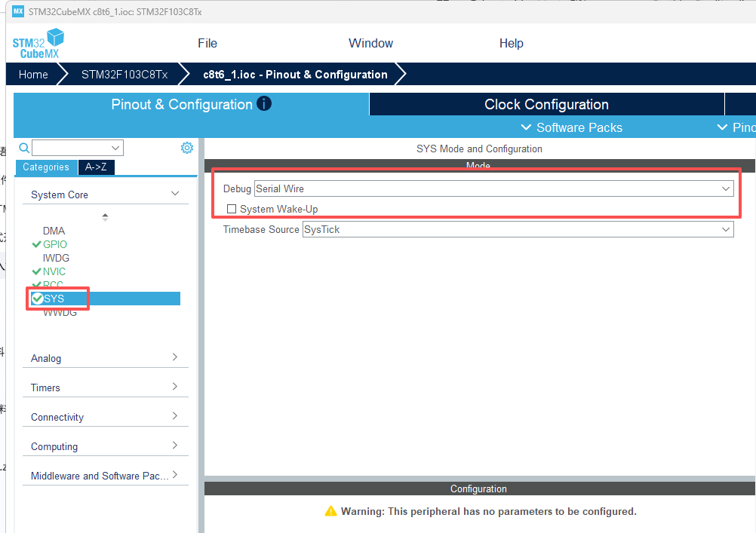Open the Help menu
Screen dimensions: 756x533
point(511,43)
